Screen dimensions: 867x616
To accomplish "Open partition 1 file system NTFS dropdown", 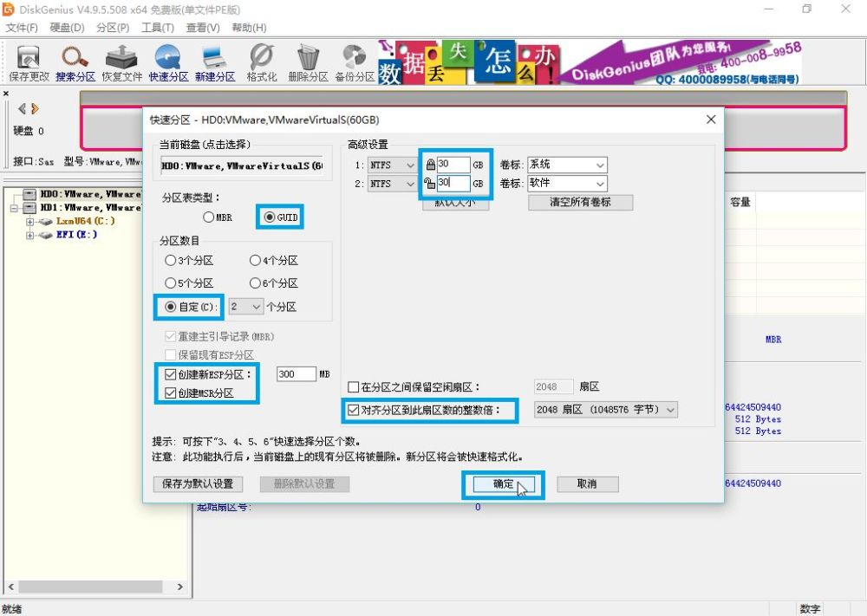I will point(392,165).
